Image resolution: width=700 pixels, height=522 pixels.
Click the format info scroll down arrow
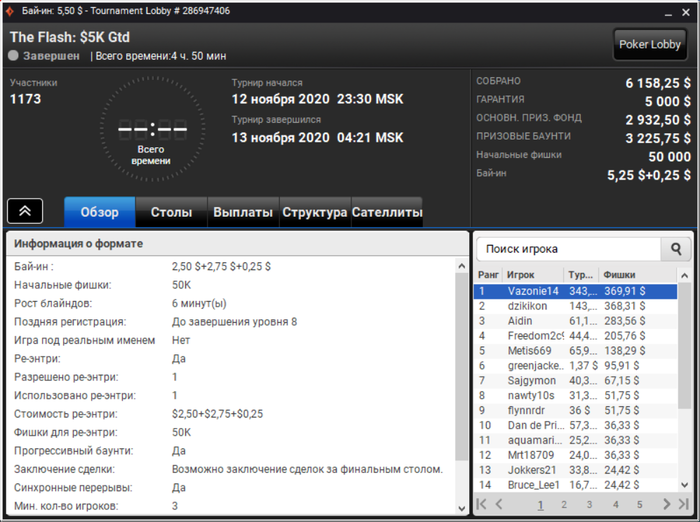pyautogui.click(x=462, y=508)
